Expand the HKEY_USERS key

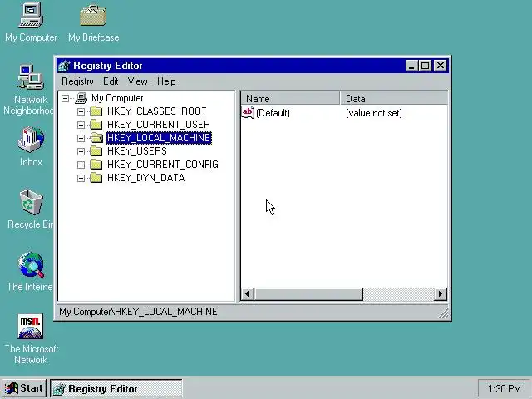(x=81, y=151)
